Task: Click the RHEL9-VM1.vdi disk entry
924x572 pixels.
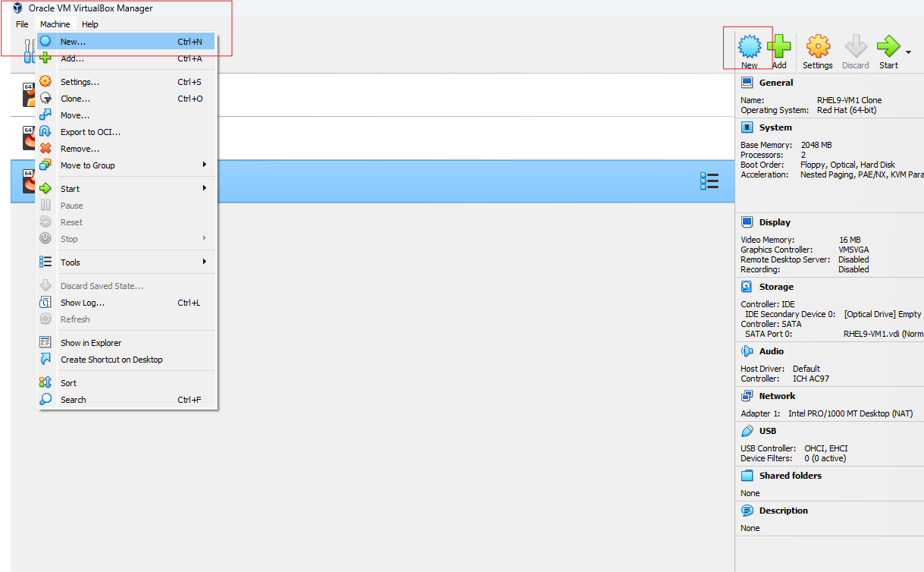Action: [x=884, y=334]
